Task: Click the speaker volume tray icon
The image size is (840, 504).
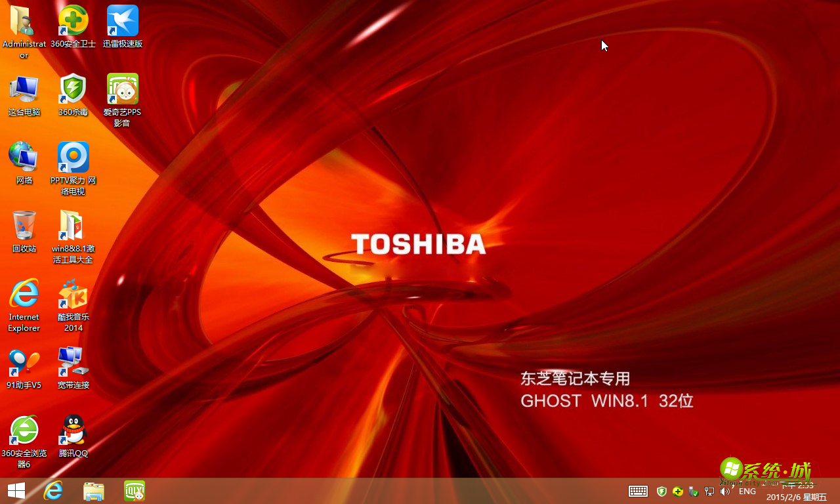Action: [725, 491]
